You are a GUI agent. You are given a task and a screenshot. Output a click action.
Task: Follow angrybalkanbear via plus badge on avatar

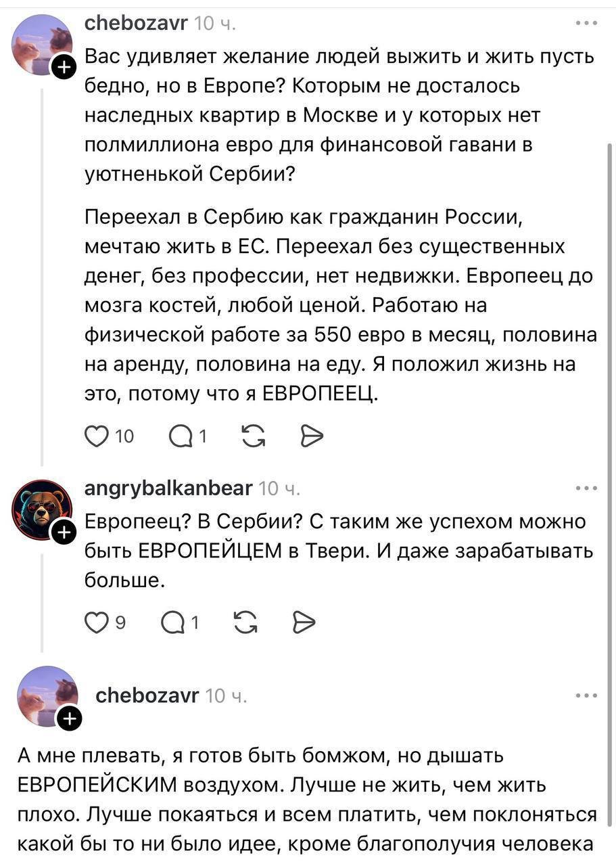[64, 534]
